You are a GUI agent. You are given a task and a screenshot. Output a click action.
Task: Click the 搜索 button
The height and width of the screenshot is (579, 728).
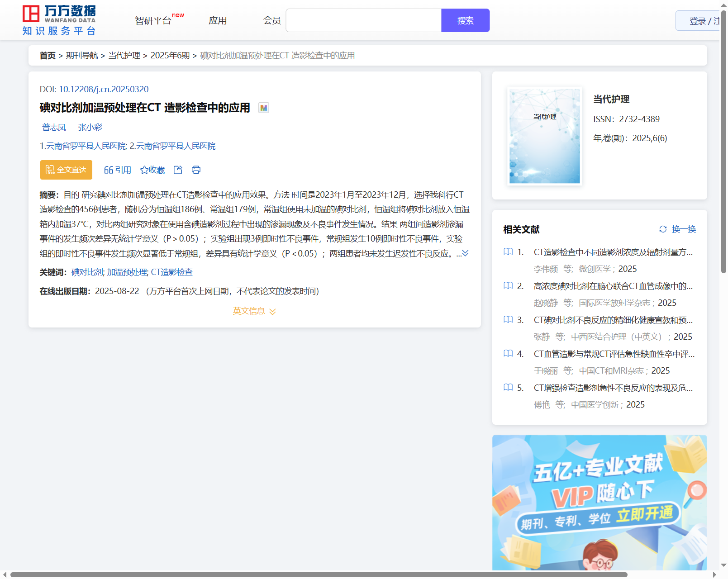pyautogui.click(x=465, y=20)
